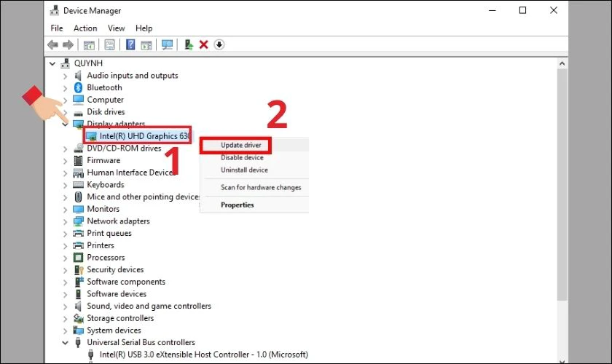
Task: Choose Uninstall device from context menu
Action: point(244,170)
